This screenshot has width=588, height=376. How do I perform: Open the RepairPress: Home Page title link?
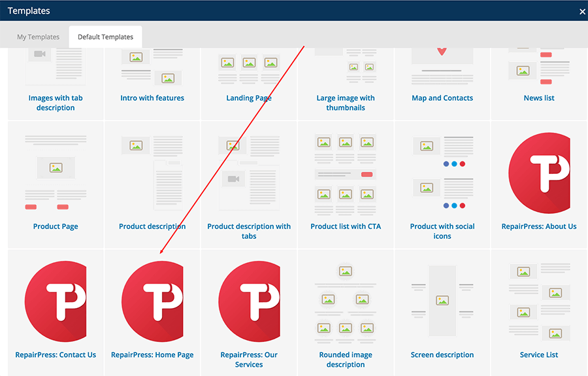click(x=152, y=355)
